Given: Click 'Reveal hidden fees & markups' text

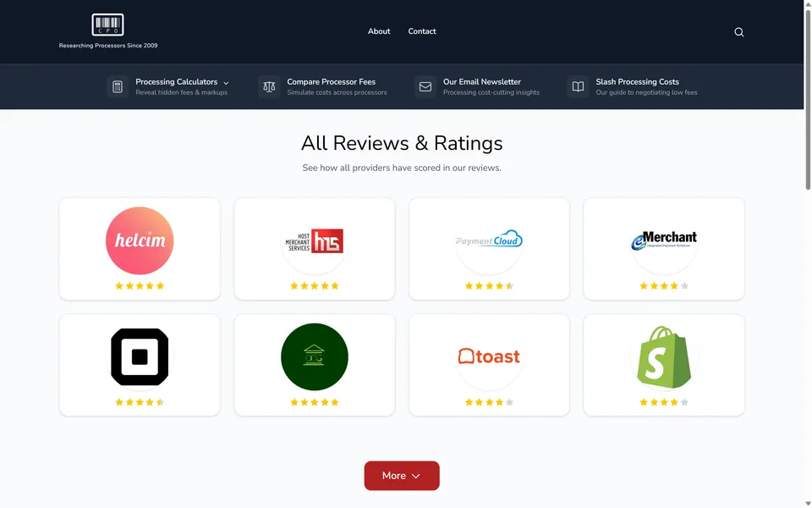Looking at the screenshot, I should pos(182,93).
